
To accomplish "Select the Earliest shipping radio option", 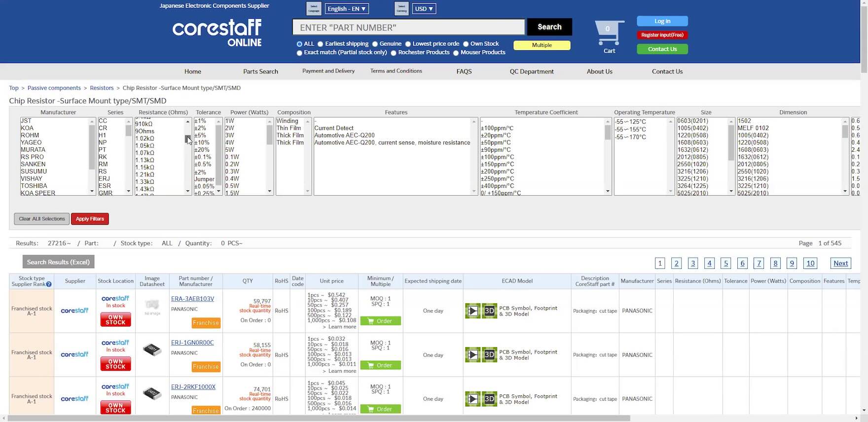I will click(x=321, y=44).
